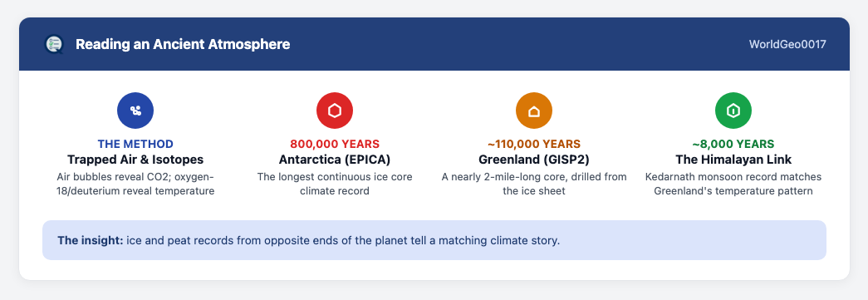Click the green hexagon icon
The height and width of the screenshot is (300, 868).
(733, 111)
